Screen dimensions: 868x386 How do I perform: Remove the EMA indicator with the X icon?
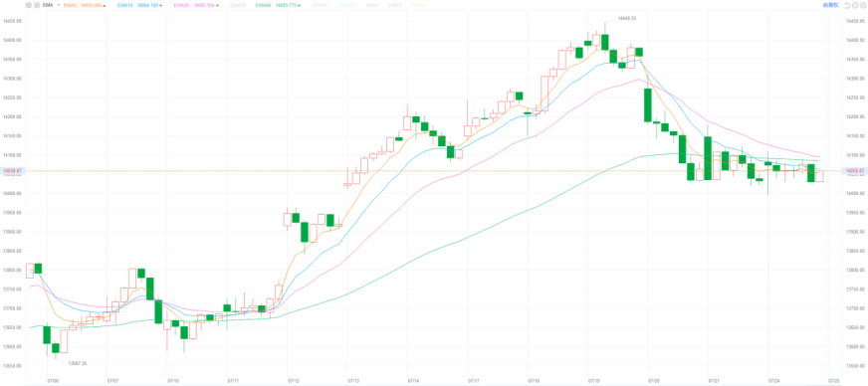[x=37, y=5]
